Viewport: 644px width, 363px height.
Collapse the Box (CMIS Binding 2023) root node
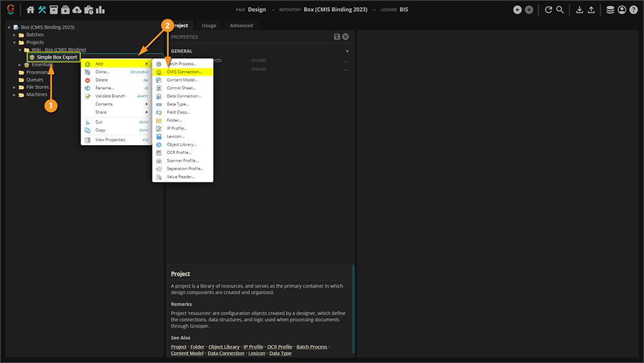(x=9, y=28)
